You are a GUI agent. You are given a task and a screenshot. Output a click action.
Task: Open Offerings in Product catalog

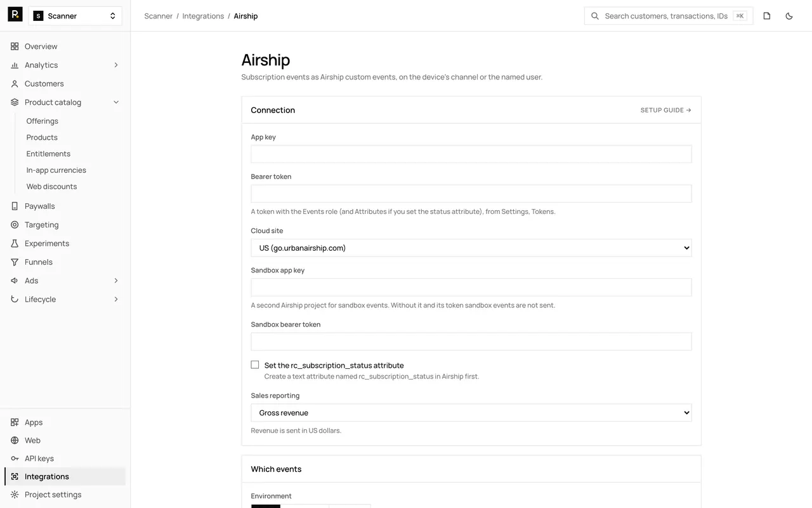(43, 121)
